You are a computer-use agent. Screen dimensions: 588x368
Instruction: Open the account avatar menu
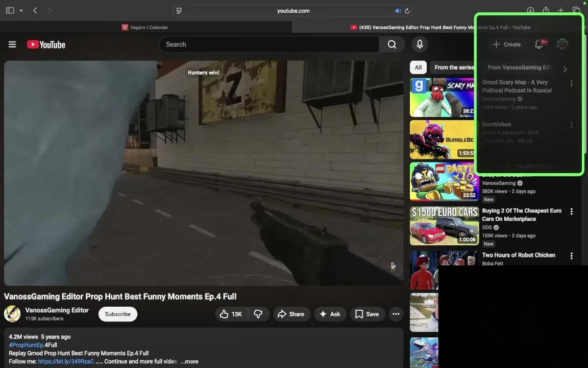click(562, 44)
